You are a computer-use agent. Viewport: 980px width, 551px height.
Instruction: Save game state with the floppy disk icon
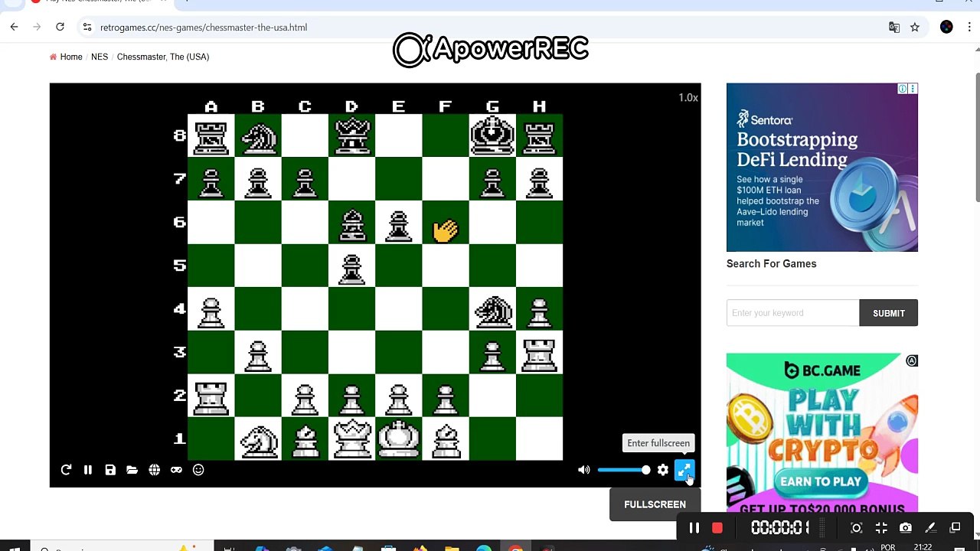click(110, 470)
